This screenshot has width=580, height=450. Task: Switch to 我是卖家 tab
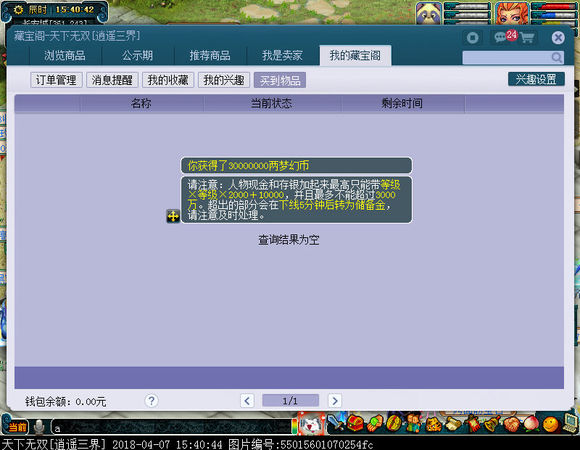pos(282,55)
